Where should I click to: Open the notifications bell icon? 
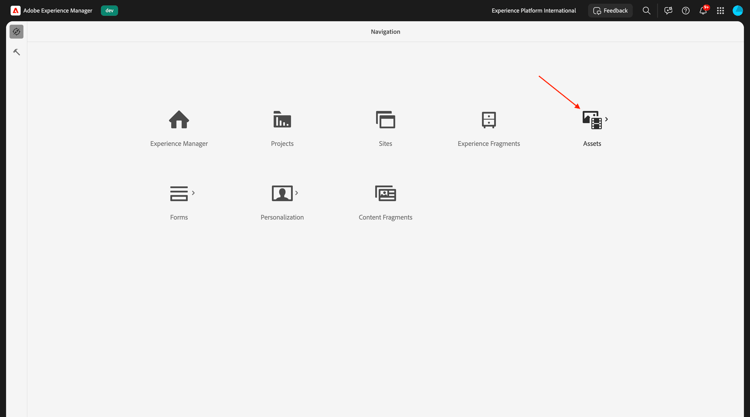click(703, 11)
